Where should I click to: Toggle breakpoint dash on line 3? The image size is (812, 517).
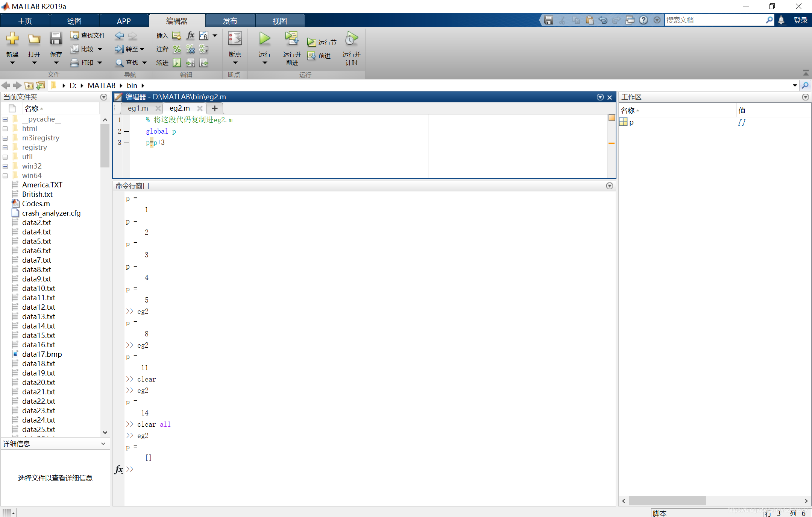pyautogui.click(x=127, y=143)
